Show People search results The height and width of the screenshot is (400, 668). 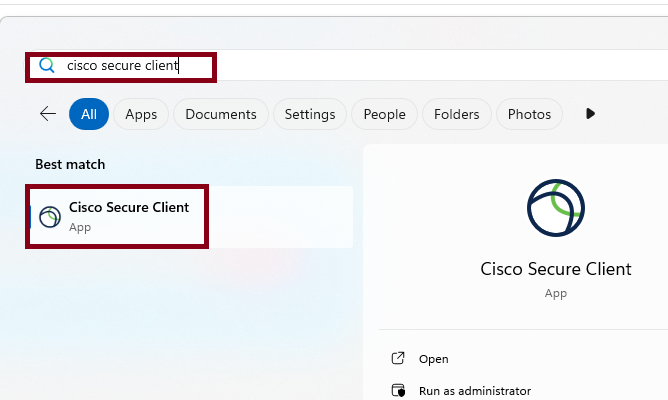point(384,114)
